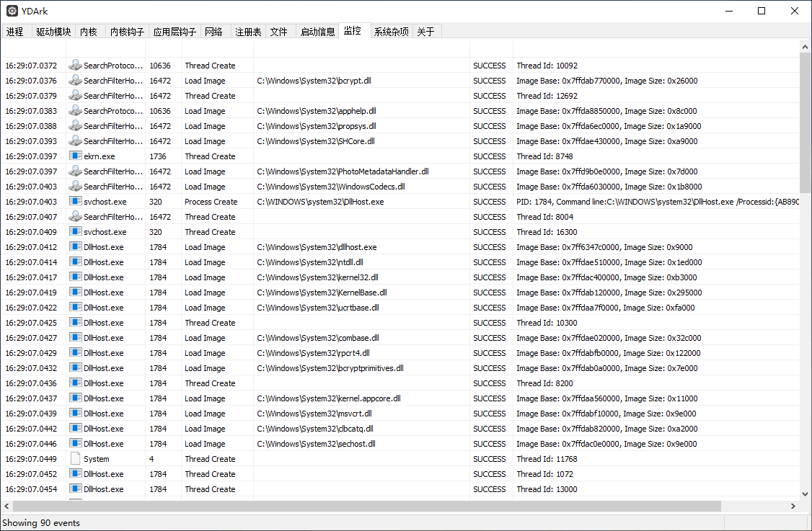Select the 监控 tab

[x=353, y=30]
